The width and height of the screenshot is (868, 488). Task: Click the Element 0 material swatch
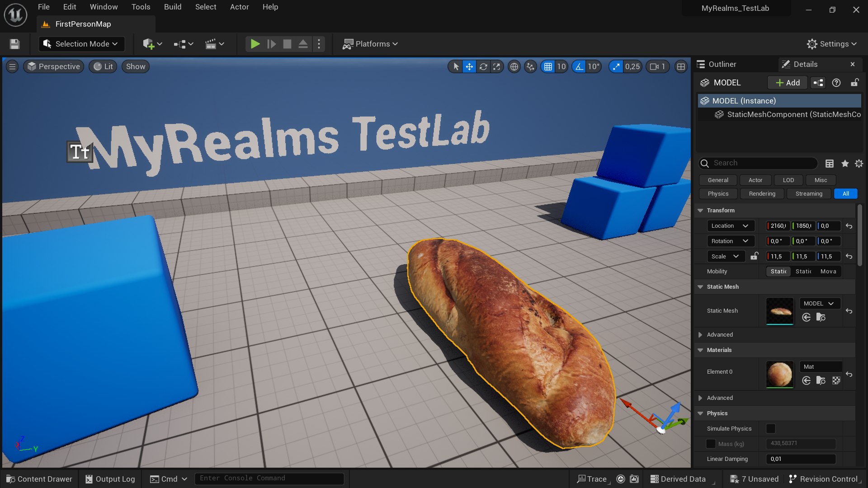779,374
